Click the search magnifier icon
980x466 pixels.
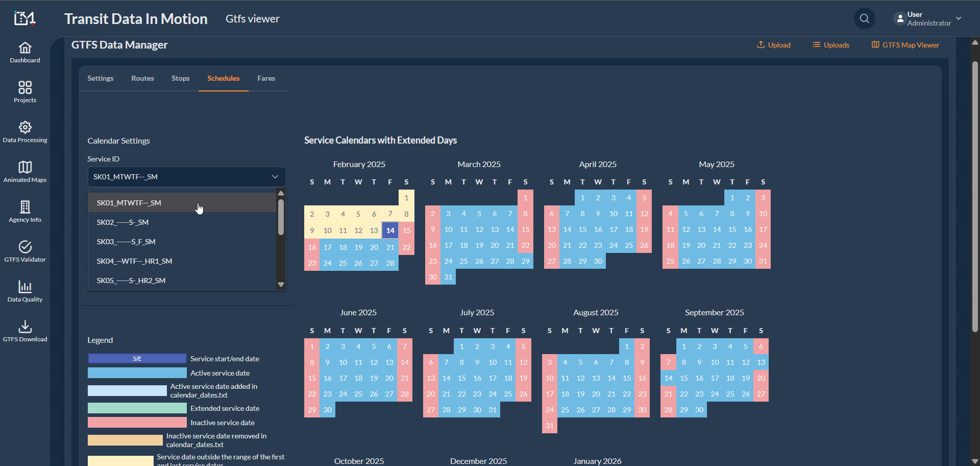pyautogui.click(x=864, y=19)
